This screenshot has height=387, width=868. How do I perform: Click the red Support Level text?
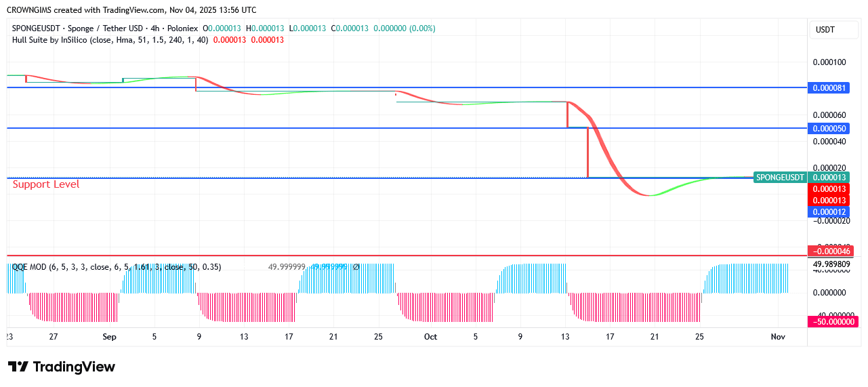pos(46,184)
